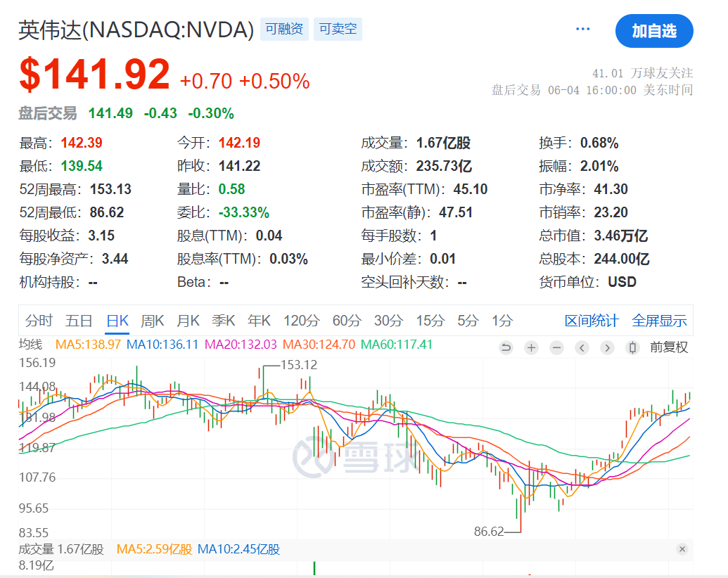The width and height of the screenshot is (728, 578).
Task: Click the current price $141.92
Action: point(95,75)
